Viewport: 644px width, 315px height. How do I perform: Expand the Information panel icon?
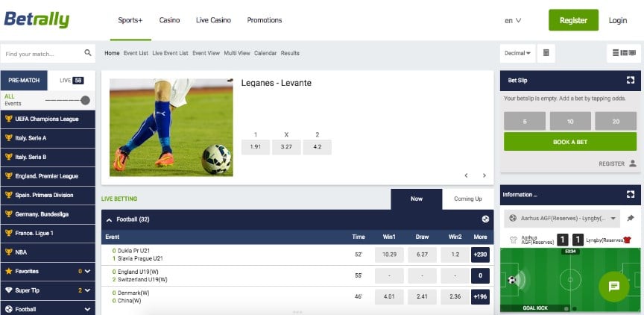click(x=631, y=195)
